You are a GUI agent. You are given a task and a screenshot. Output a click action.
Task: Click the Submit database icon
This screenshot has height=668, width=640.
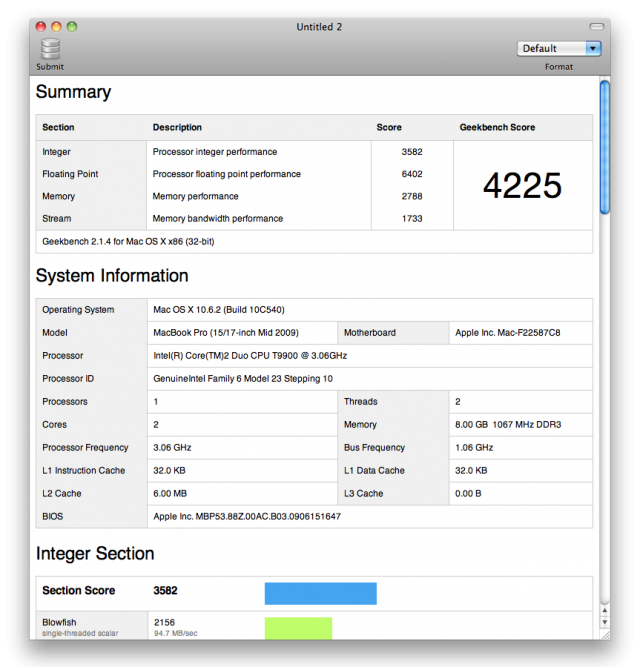[x=50, y=49]
